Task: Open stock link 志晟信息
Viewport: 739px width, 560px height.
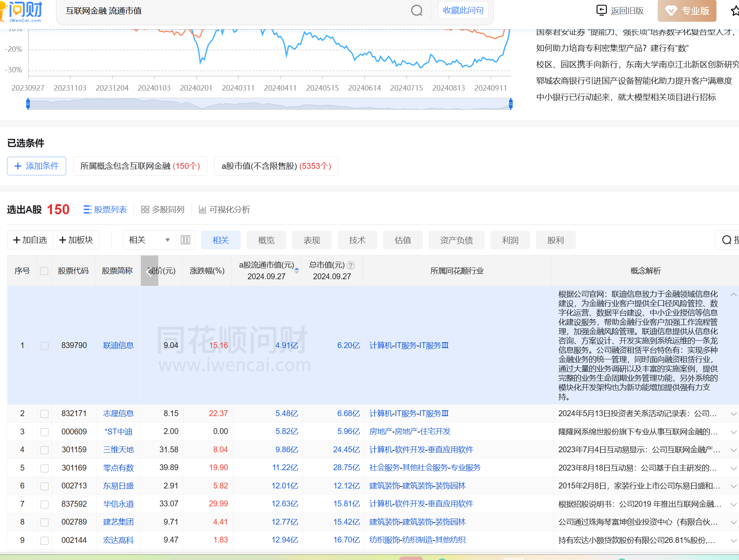Action: (x=118, y=413)
